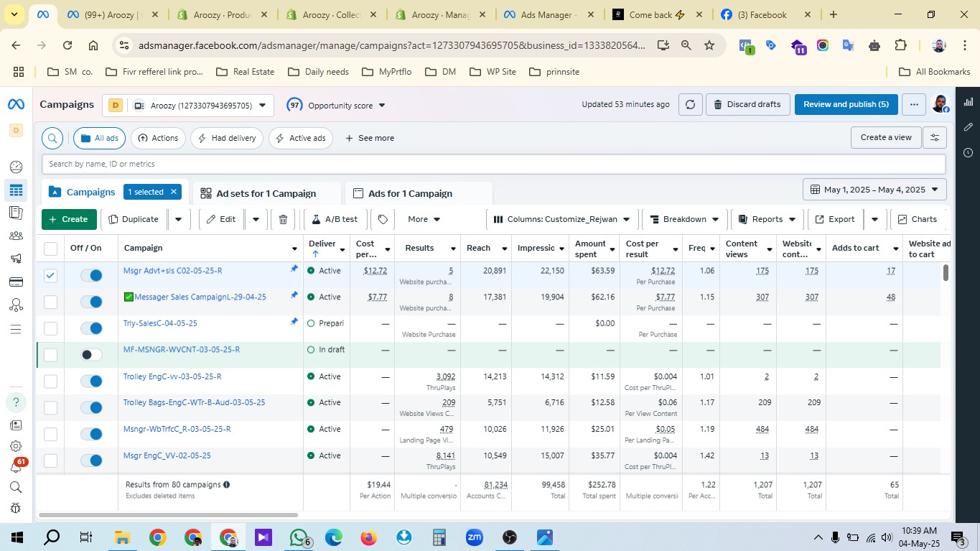Image resolution: width=980 pixels, height=551 pixels.
Task: Click the three-dots more options button
Action: [x=913, y=105]
